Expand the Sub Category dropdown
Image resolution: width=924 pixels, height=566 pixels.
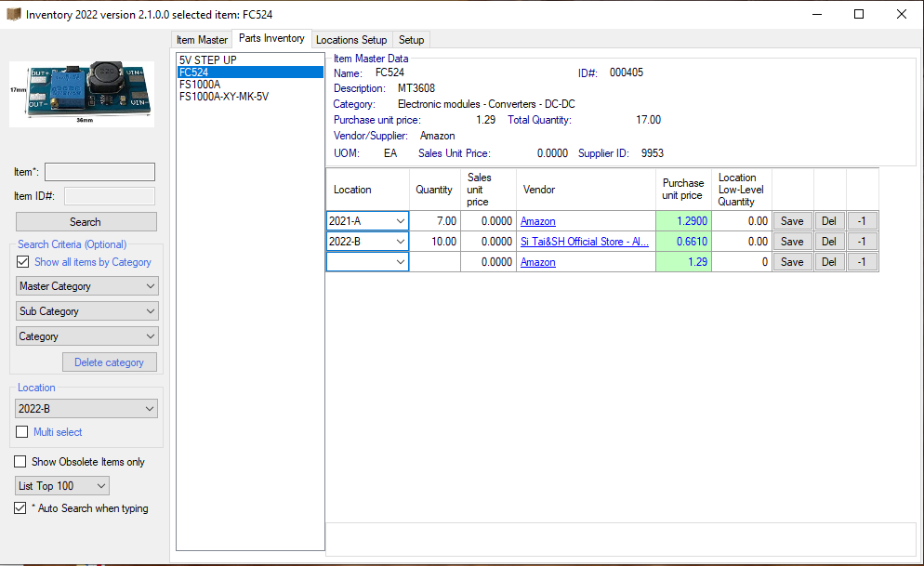pos(87,311)
